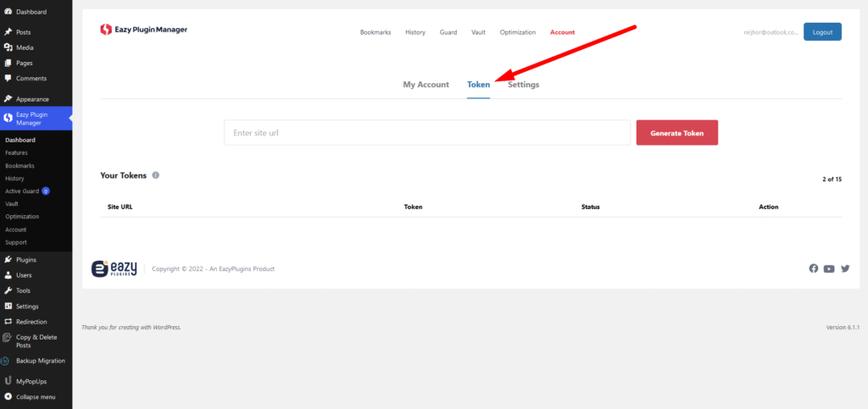Click the eazy Plugins footer logo
868x409 pixels.
(x=114, y=268)
